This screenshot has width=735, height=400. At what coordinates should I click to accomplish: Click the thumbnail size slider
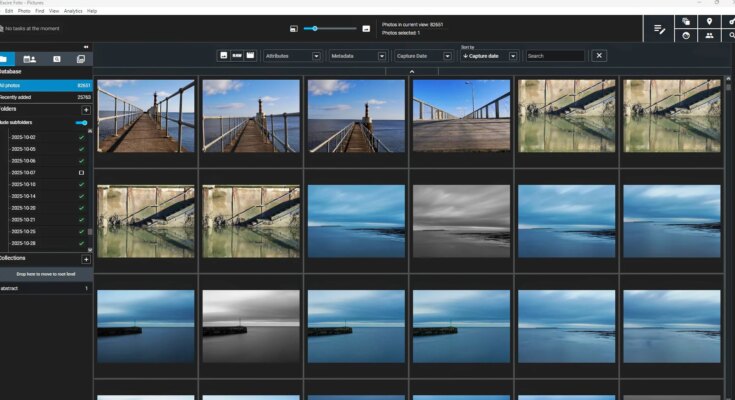329,29
